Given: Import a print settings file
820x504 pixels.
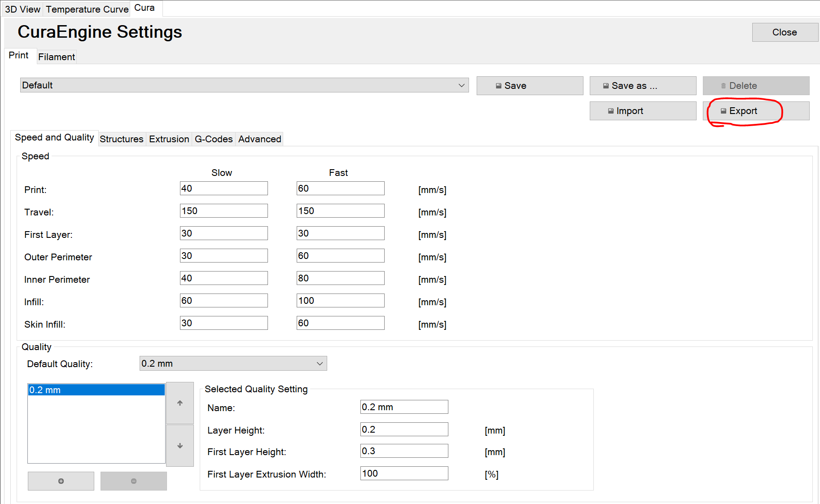Looking at the screenshot, I should (643, 111).
